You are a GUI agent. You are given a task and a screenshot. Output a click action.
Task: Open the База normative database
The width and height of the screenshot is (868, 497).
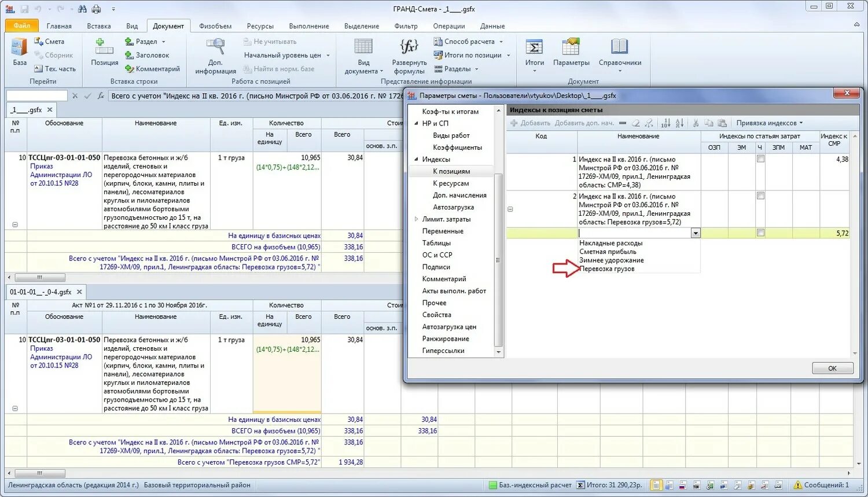point(19,52)
